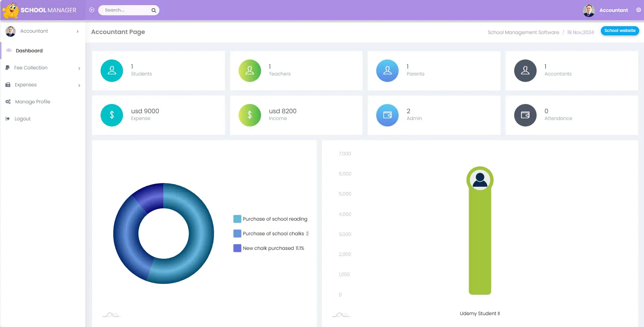Expand the Fee Collection submenu
This screenshot has width=644, height=327.
tap(42, 68)
